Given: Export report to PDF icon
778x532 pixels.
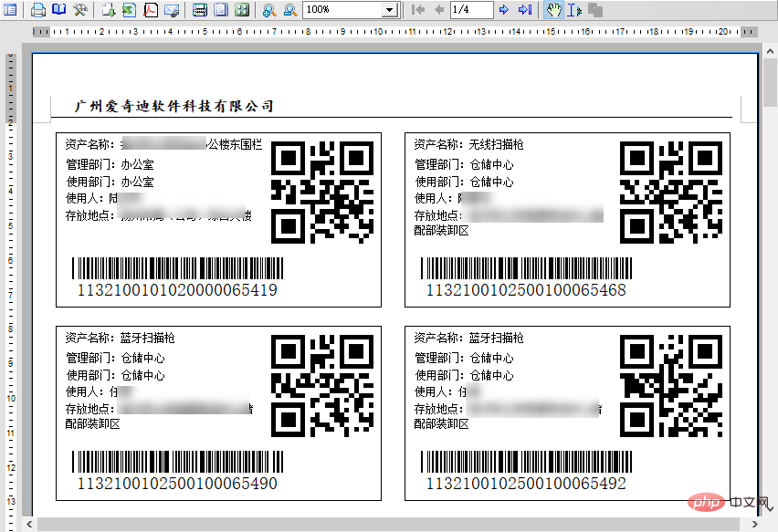Looking at the screenshot, I should click(x=151, y=9).
